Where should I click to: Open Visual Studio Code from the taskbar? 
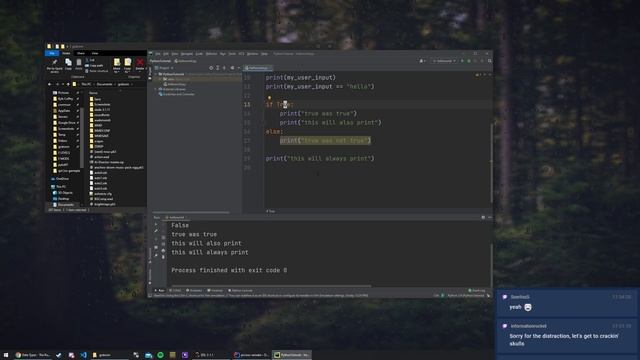[x=83, y=355]
